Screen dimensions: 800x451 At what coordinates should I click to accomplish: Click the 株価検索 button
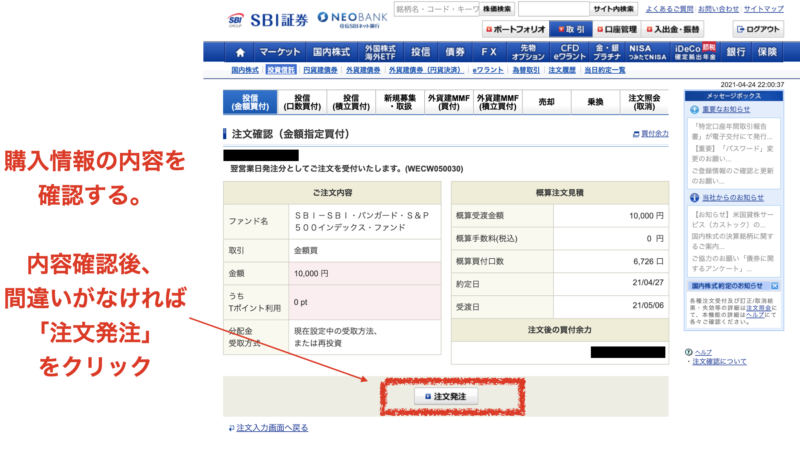click(x=497, y=9)
